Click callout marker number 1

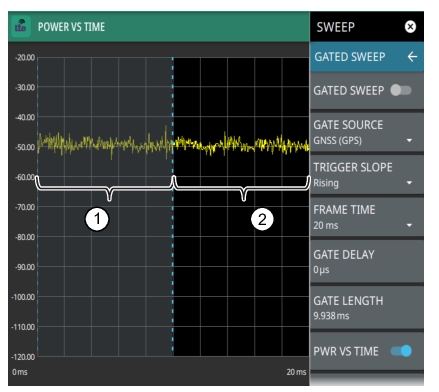(x=97, y=219)
